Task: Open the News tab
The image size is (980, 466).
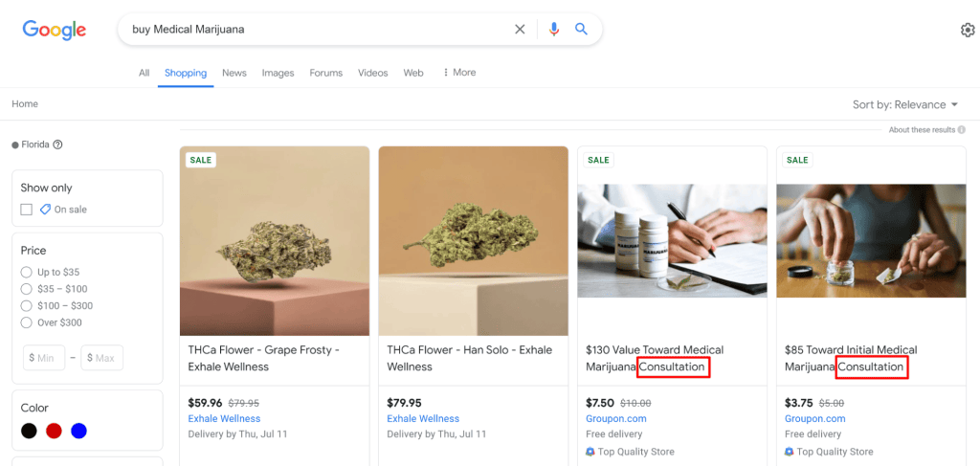Action: [x=234, y=73]
